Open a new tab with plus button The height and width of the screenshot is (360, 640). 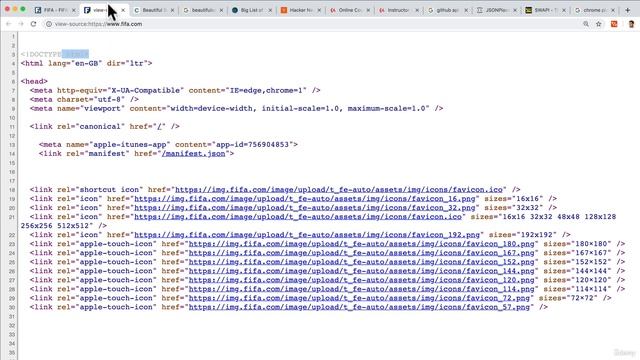[628, 10]
